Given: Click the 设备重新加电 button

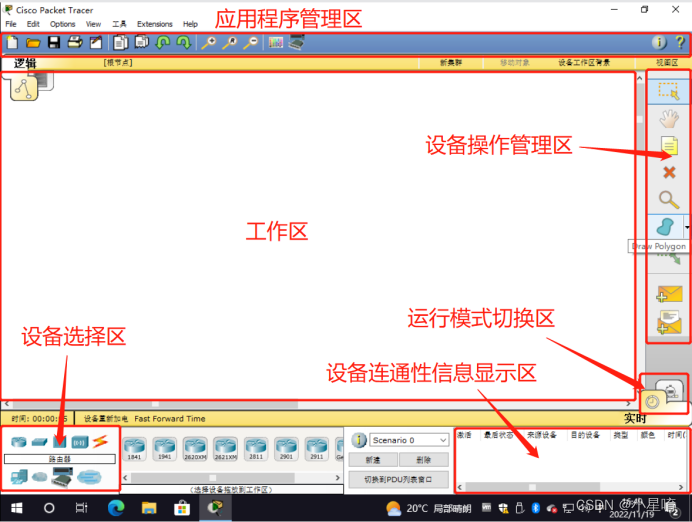Looking at the screenshot, I should coord(106,418).
